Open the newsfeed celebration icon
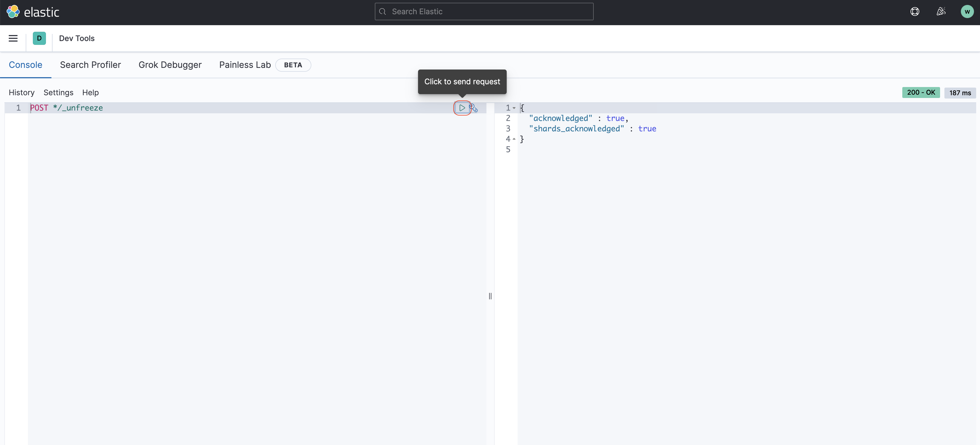The height and width of the screenshot is (445, 980). pos(941,11)
